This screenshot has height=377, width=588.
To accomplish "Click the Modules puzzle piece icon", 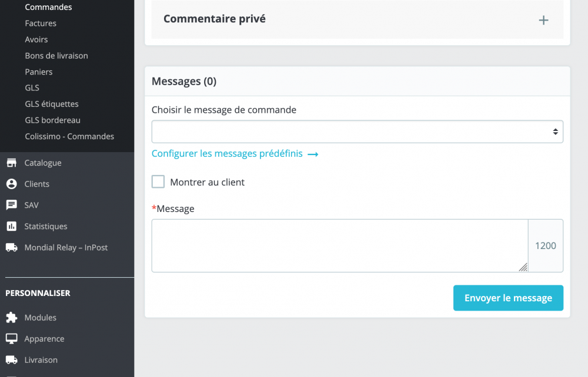I will coord(11,318).
